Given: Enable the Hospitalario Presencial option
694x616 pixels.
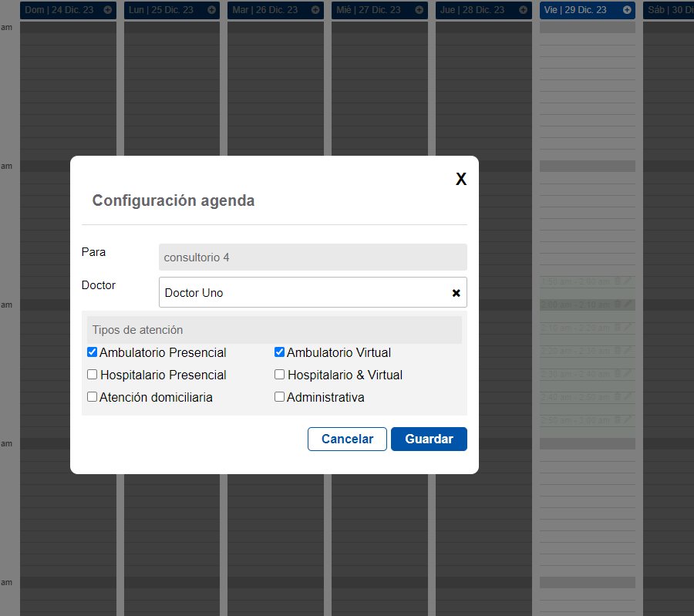Looking at the screenshot, I should pyautogui.click(x=92, y=374).
